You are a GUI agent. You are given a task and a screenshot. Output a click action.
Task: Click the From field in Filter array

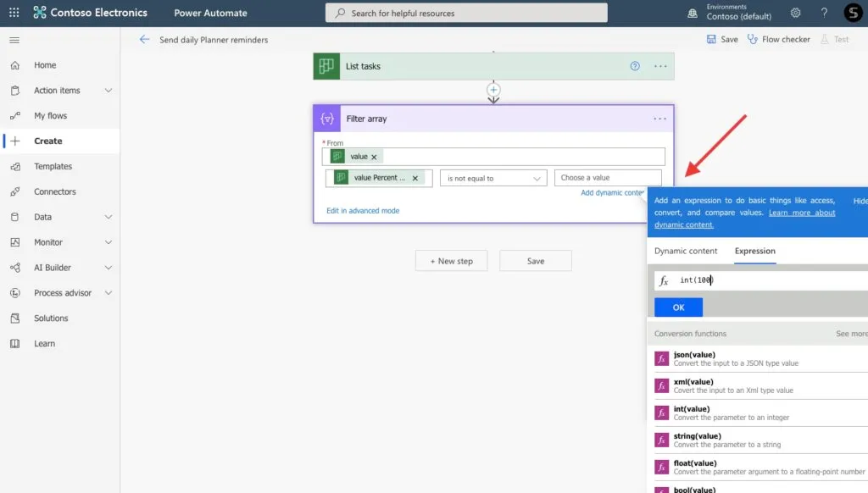(x=493, y=157)
